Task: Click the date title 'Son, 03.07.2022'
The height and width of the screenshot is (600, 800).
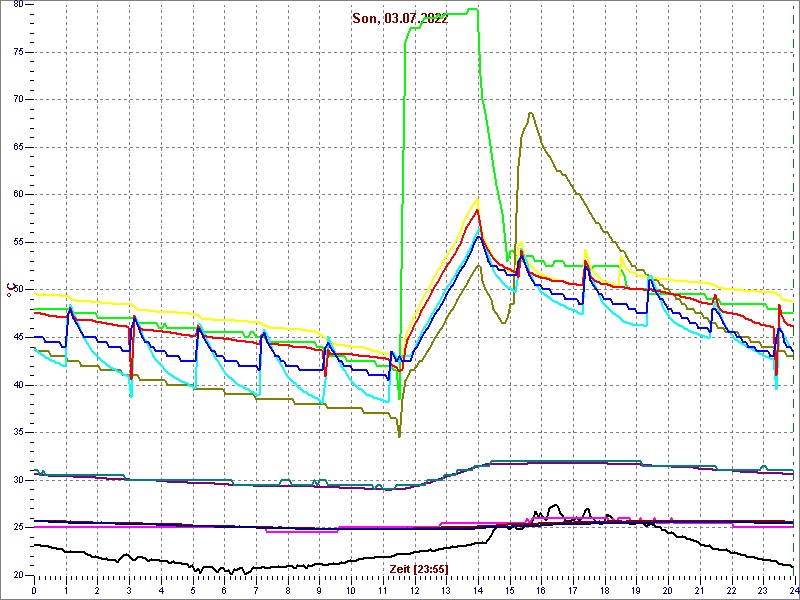Action: click(x=400, y=19)
